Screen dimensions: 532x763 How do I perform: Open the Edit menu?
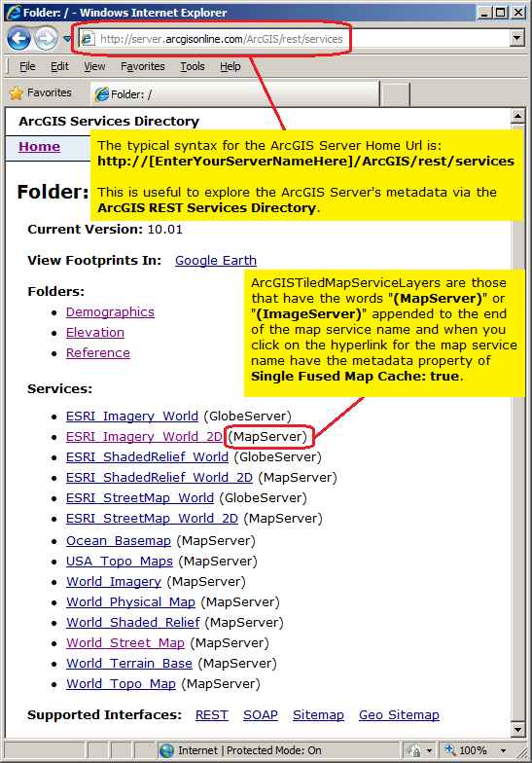tap(60, 66)
